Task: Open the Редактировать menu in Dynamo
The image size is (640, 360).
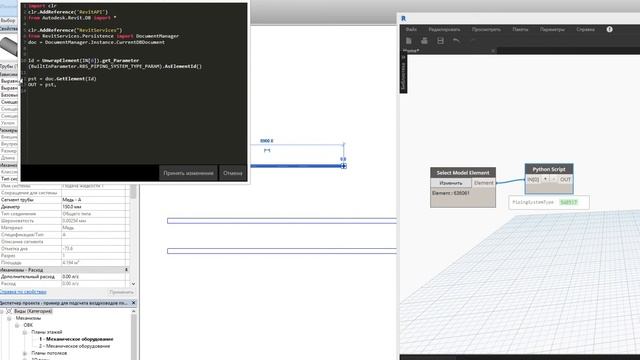Action: coord(444,29)
